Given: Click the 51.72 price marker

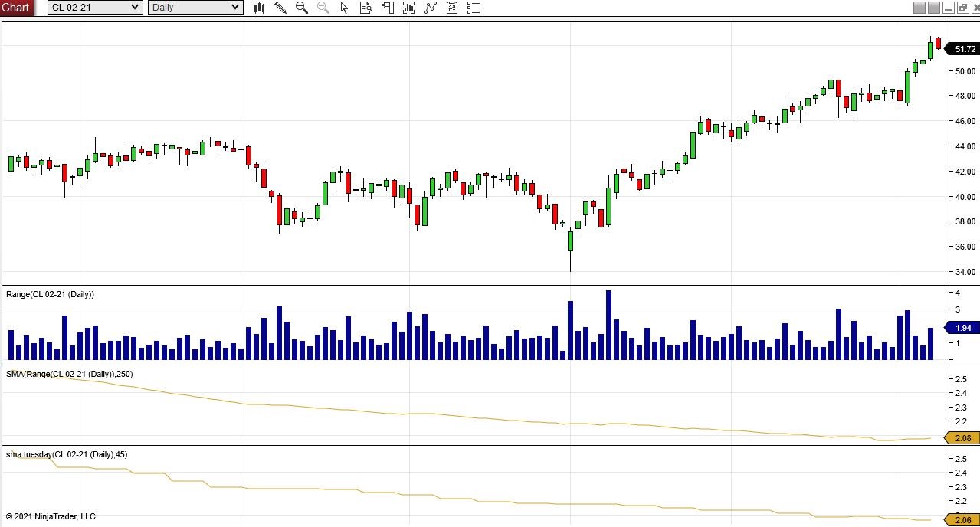Looking at the screenshot, I should [x=964, y=47].
